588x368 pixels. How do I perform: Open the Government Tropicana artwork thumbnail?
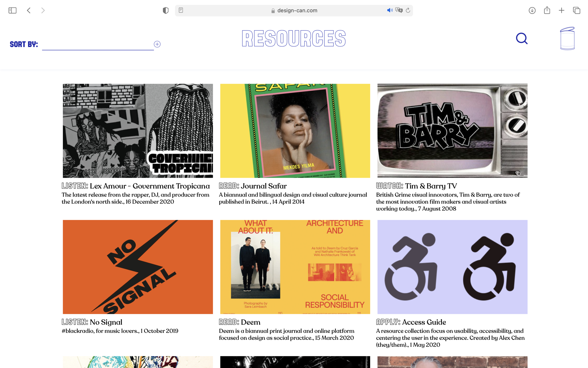click(138, 131)
